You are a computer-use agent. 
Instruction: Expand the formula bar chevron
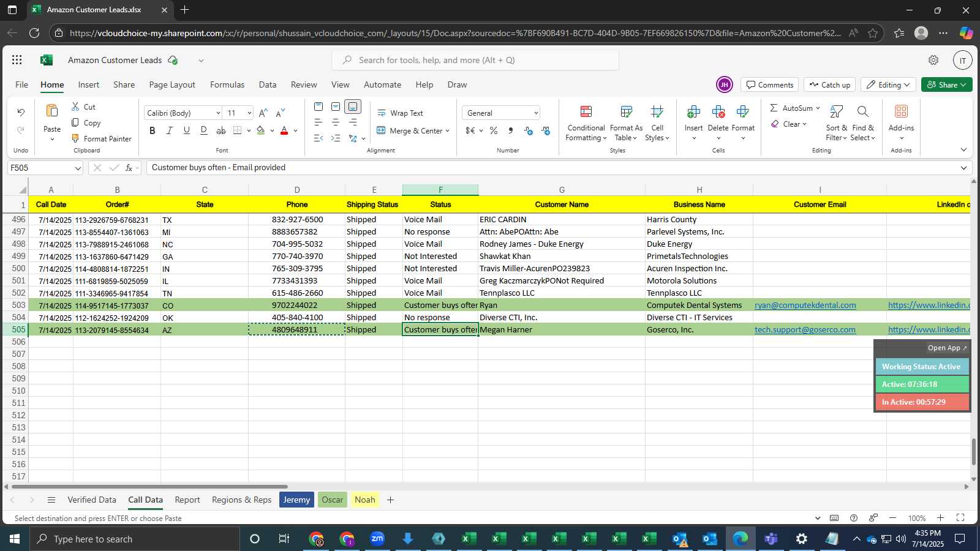click(963, 168)
